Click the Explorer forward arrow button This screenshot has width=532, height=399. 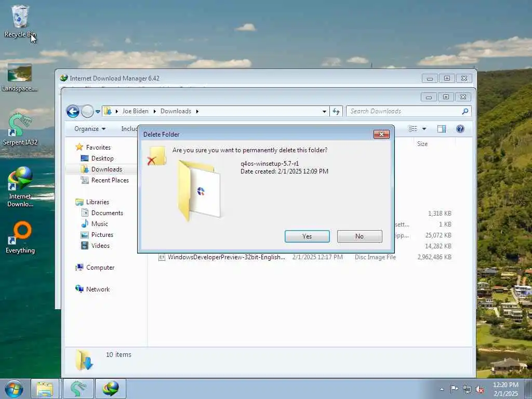click(x=87, y=111)
